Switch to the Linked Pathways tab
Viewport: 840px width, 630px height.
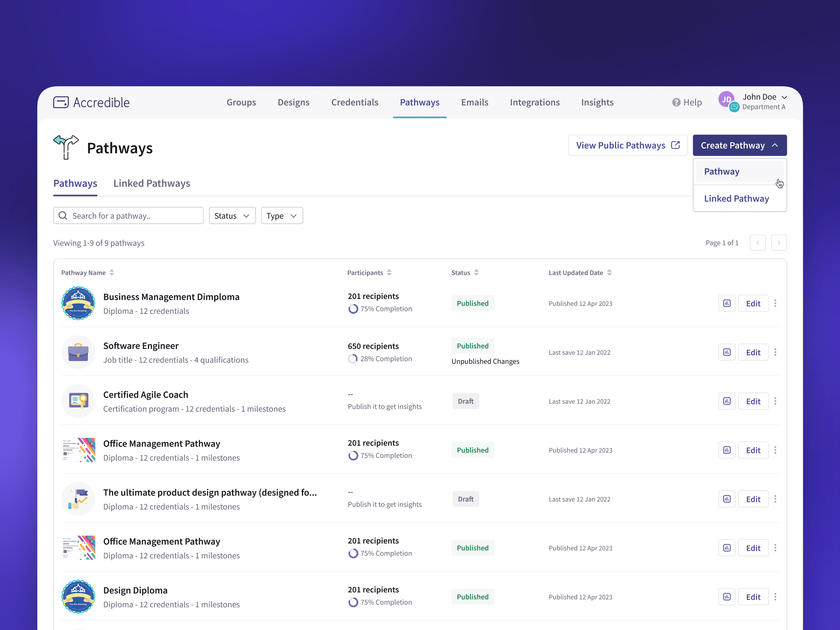(152, 183)
